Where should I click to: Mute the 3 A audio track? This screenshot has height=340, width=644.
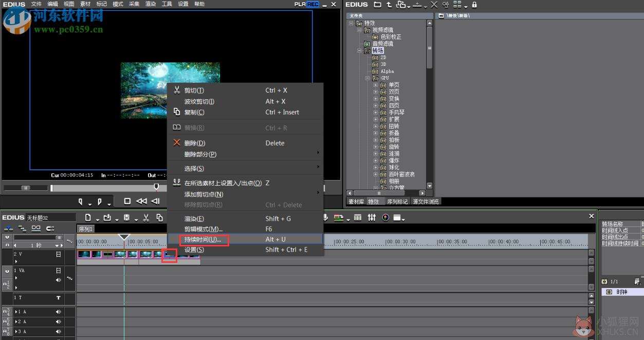59,331
